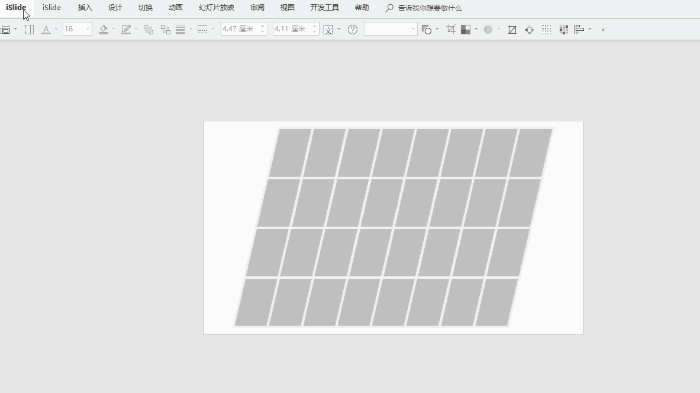Click the merge shapes icon
This screenshot has height=393, width=700.
[427, 29]
